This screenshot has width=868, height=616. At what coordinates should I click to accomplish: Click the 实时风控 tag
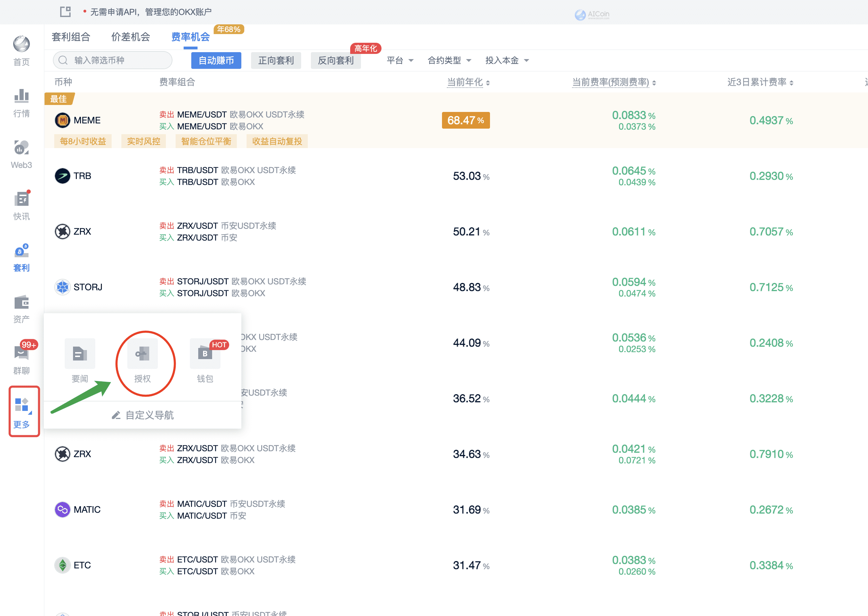[144, 141]
